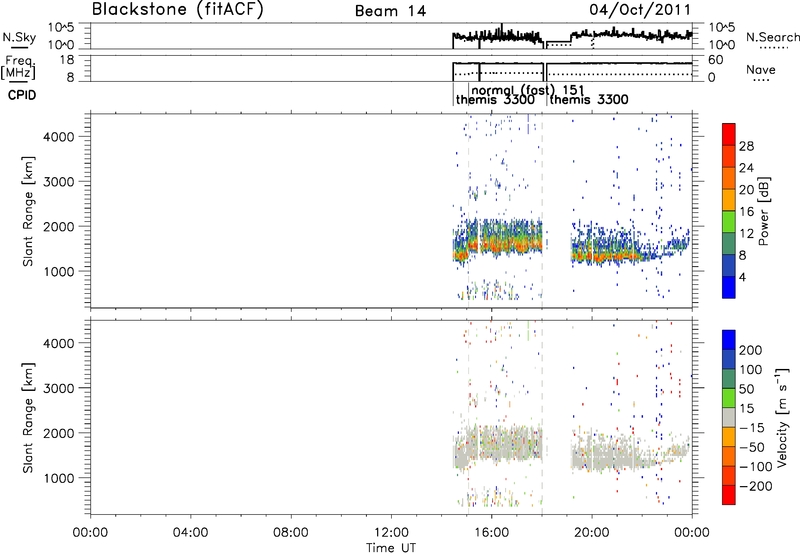Click the second 'themis 3300' label after 18:00
Image resolution: width=800 pixels, height=554 pixels.
(589, 99)
